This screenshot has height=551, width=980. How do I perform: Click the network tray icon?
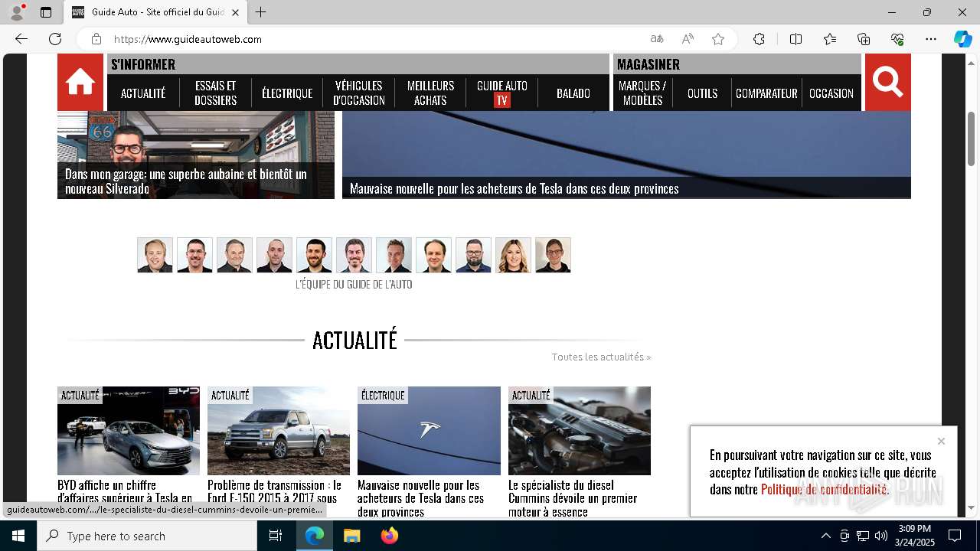[x=863, y=536]
